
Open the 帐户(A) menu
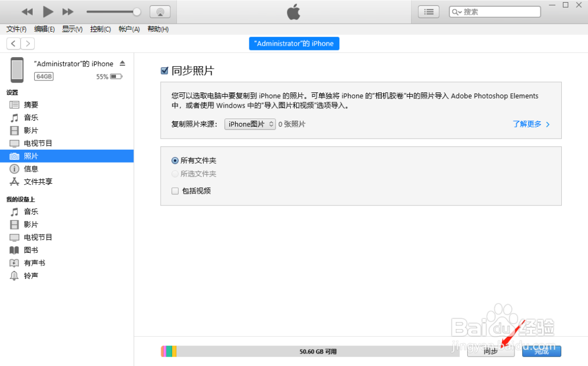[x=129, y=29]
